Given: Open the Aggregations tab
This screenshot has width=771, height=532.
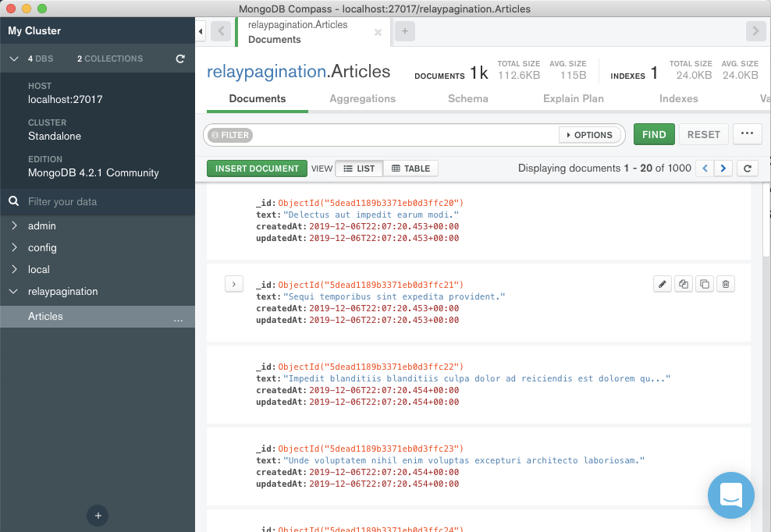Looking at the screenshot, I should pos(362,99).
